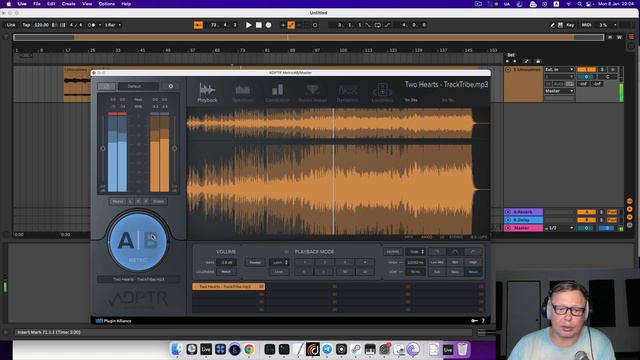Open the Correlation view in MetricAB
Viewport: 640px width, 360px height.
[x=278, y=93]
